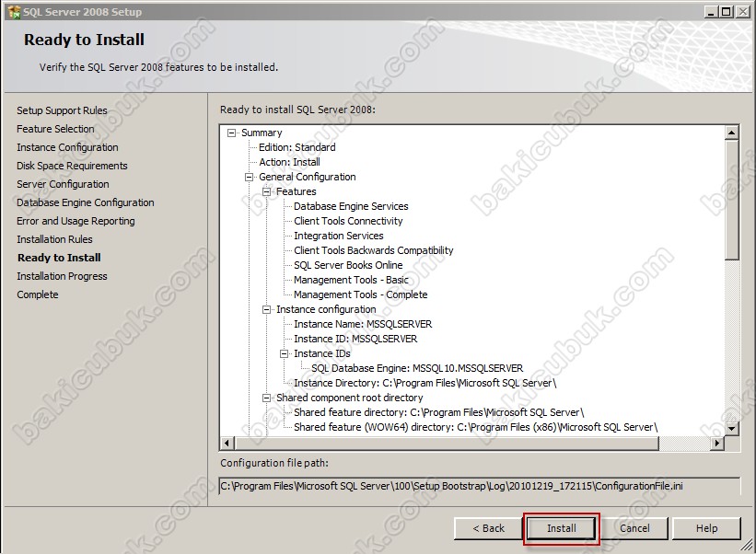
Task: Select Instance ID: MSSQLSERVER row
Action: (355, 340)
